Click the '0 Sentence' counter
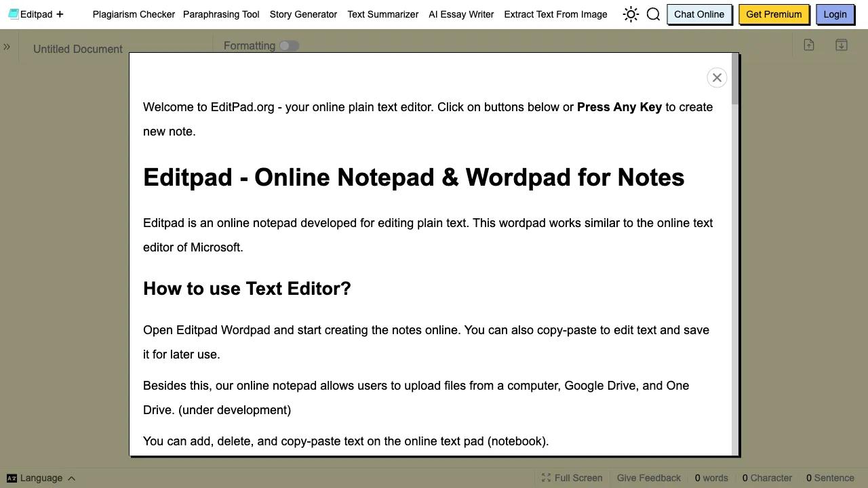This screenshot has height=488, width=868. [x=830, y=478]
